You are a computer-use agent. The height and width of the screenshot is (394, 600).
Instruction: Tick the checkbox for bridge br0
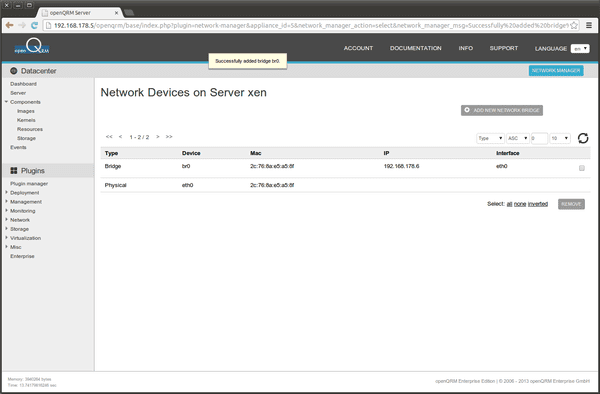click(x=582, y=168)
